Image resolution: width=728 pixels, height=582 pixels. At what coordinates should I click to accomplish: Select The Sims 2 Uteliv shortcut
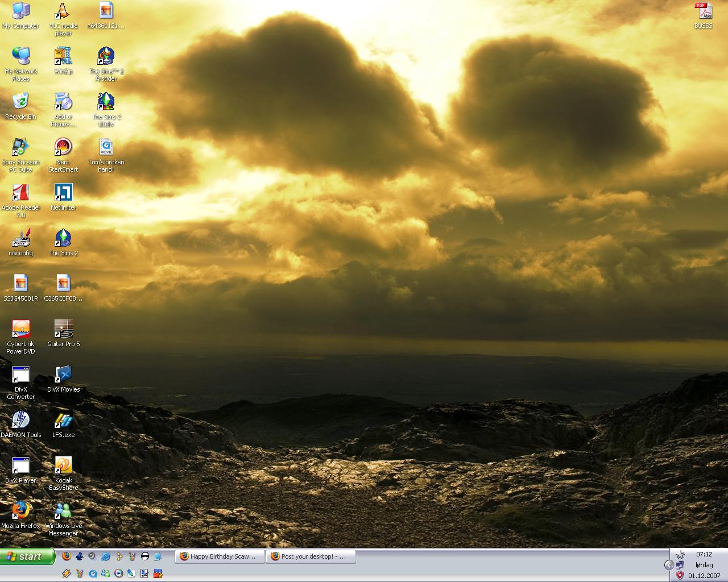click(106, 110)
